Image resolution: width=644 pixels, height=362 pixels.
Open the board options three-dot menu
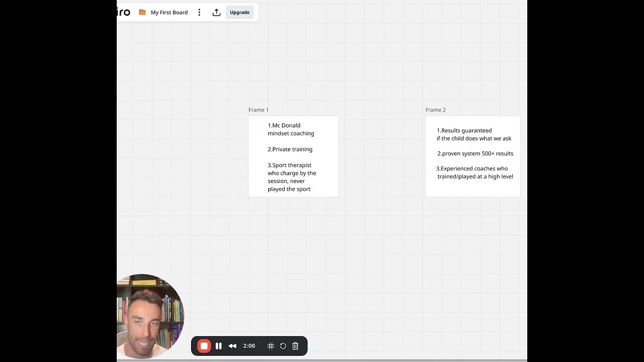(199, 13)
